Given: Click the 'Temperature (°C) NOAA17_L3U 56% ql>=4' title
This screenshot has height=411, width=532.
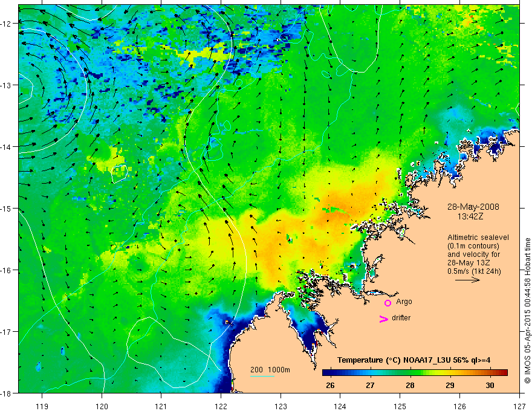Looking at the screenshot, I should click(x=414, y=360).
